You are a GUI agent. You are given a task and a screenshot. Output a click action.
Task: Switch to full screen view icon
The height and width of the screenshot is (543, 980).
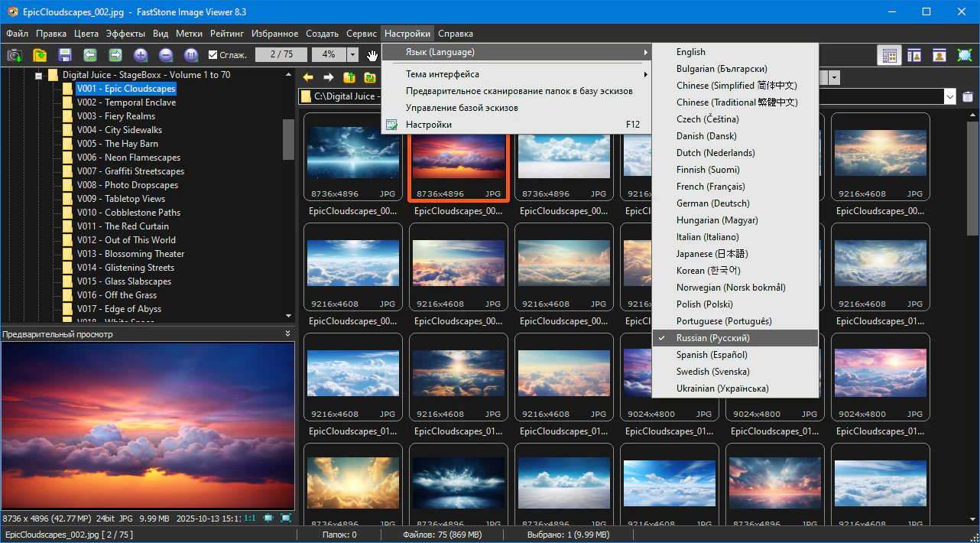[965, 55]
